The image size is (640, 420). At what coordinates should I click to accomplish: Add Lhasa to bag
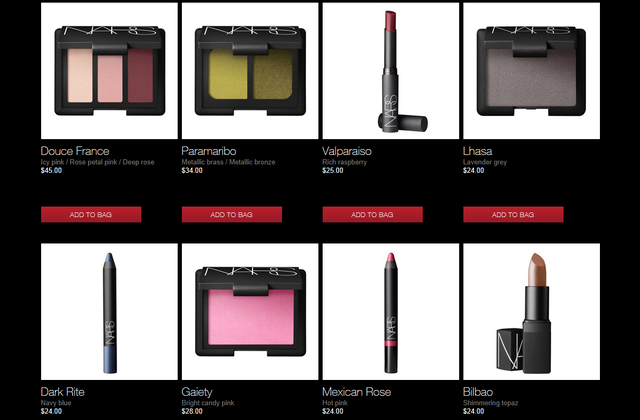pyautogui.click(x=513, y=214)
